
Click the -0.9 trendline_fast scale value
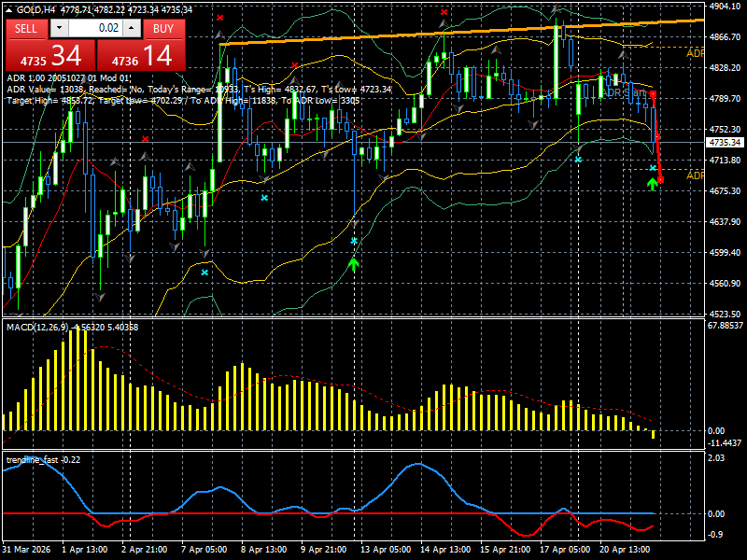click(x=716, y=535)
